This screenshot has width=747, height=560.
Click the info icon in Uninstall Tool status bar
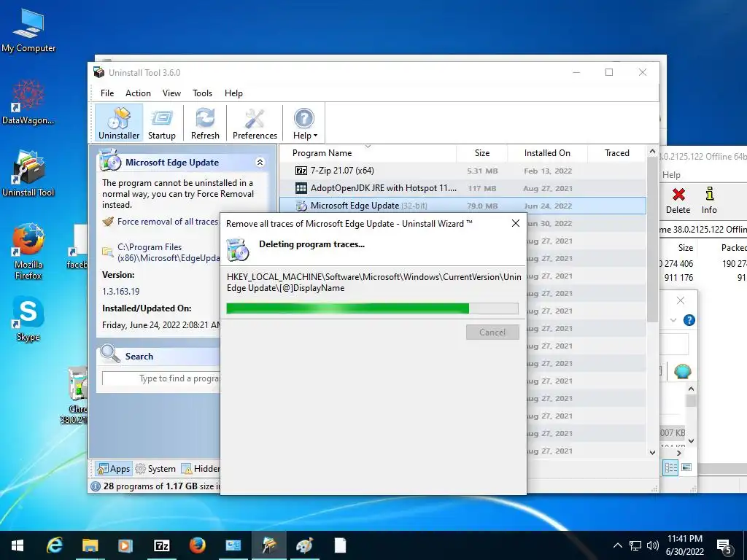coord(96,486)
